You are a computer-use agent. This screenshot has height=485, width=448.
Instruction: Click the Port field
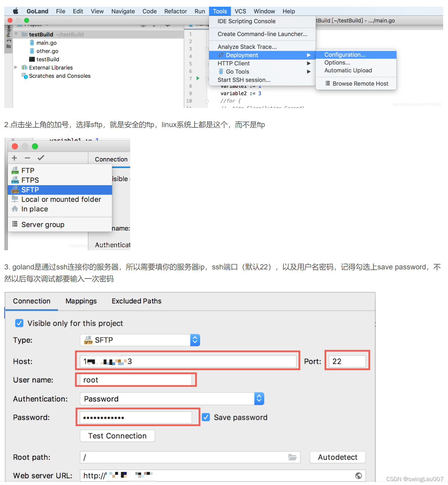(347, 361)
